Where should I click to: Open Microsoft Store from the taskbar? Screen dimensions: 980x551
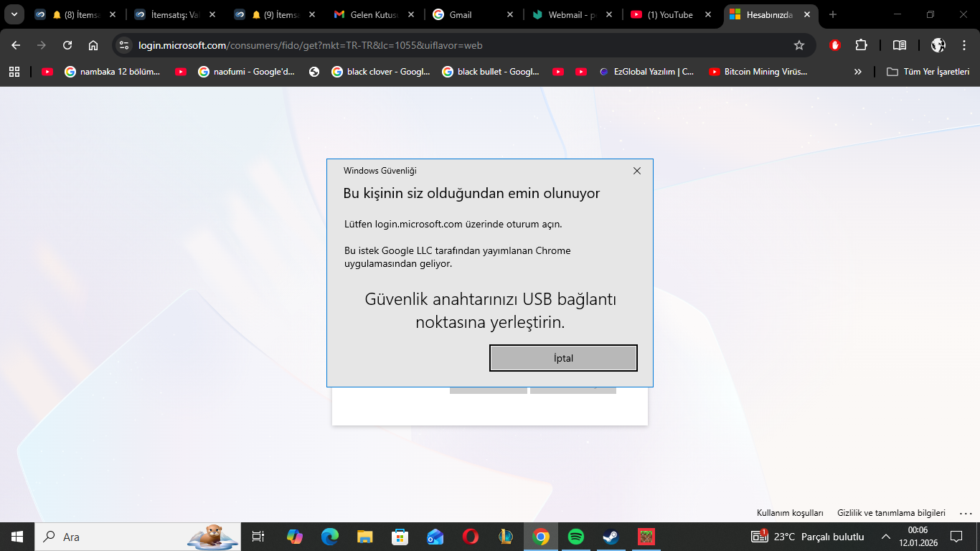click(x=400, y=537)
